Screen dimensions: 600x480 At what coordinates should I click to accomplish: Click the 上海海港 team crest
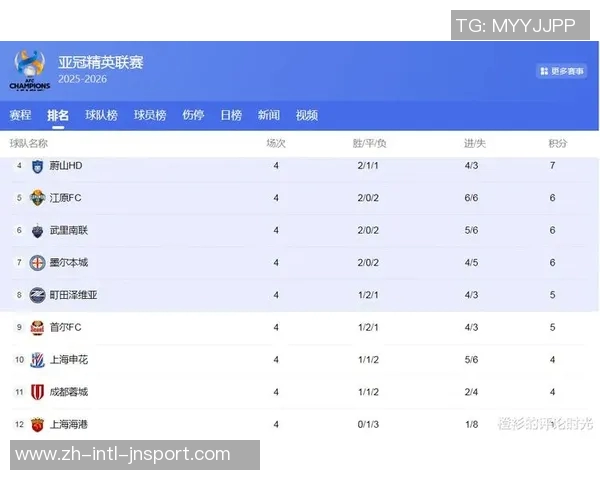click(x=38, y=424)
